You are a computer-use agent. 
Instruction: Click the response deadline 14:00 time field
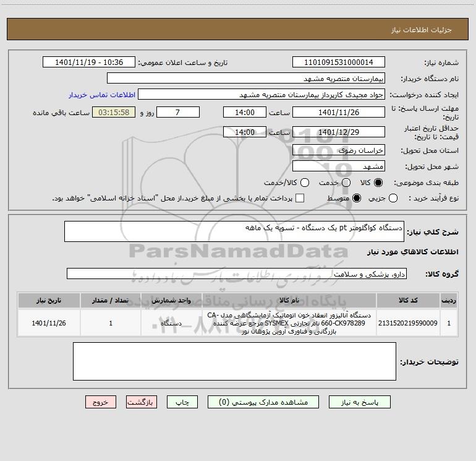(245, 112)
